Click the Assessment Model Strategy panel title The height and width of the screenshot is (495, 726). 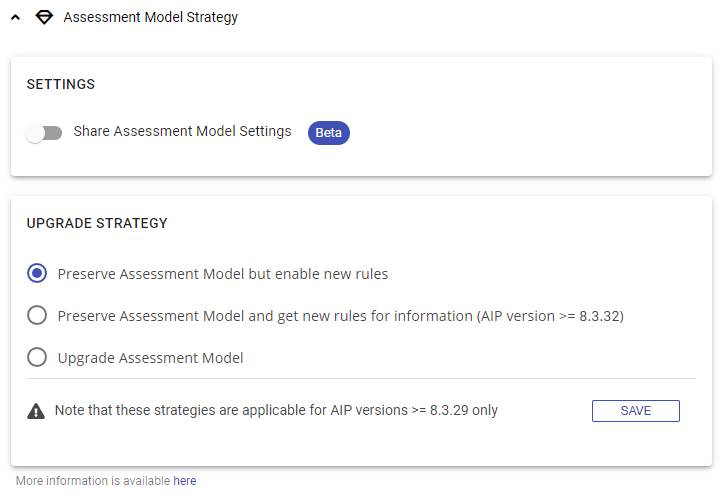tap(150, 17)
